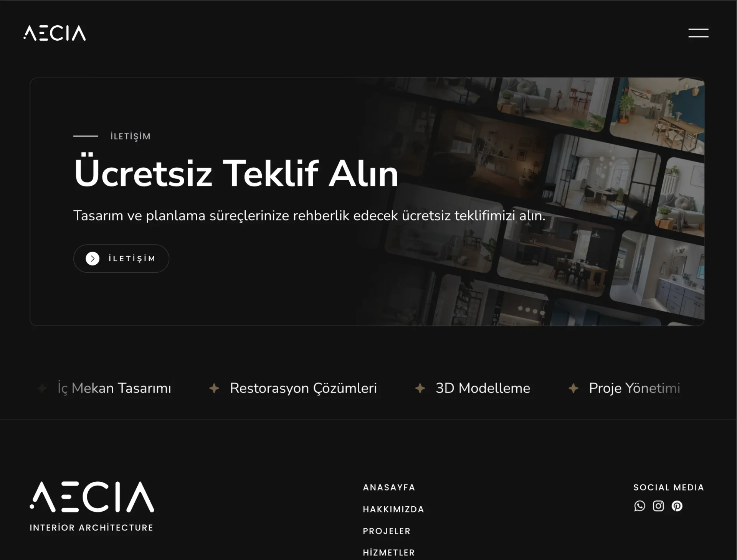The image size is (737, 560).
Task: Open the WhatsApp social icon
Action: pyautogui.click(x=640, y=506)
